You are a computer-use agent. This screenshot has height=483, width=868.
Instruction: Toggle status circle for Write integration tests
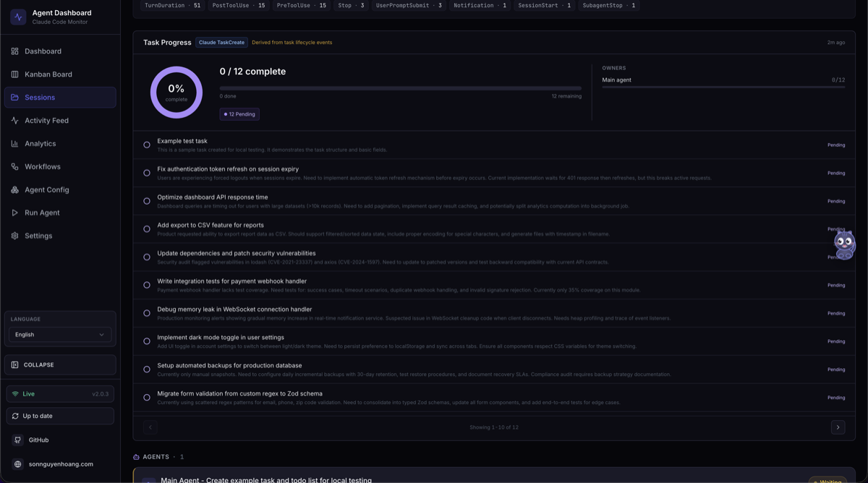point(147,286)
